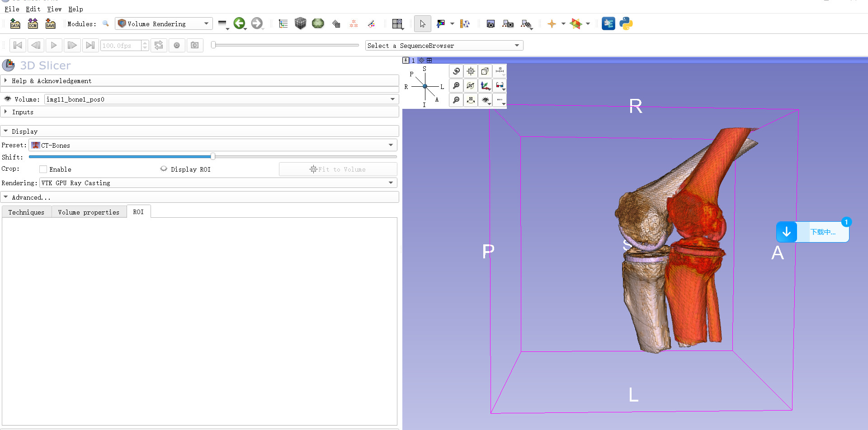Open the Transforms module icon
The height and width of the screenshot is (430, 868).
[x=336, y=23]
